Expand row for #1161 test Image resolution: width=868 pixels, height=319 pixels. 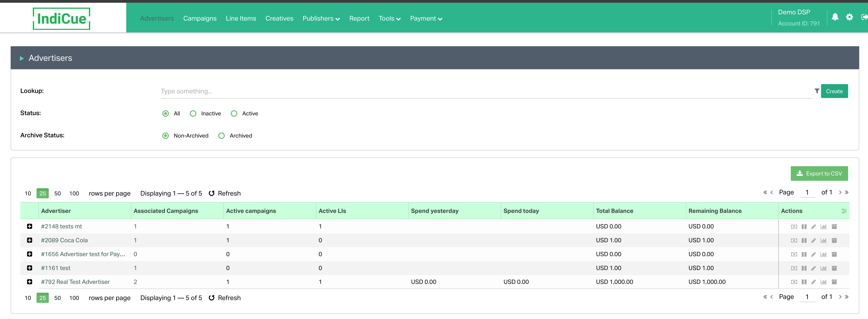pyautogui.click(x=30, y=268)
